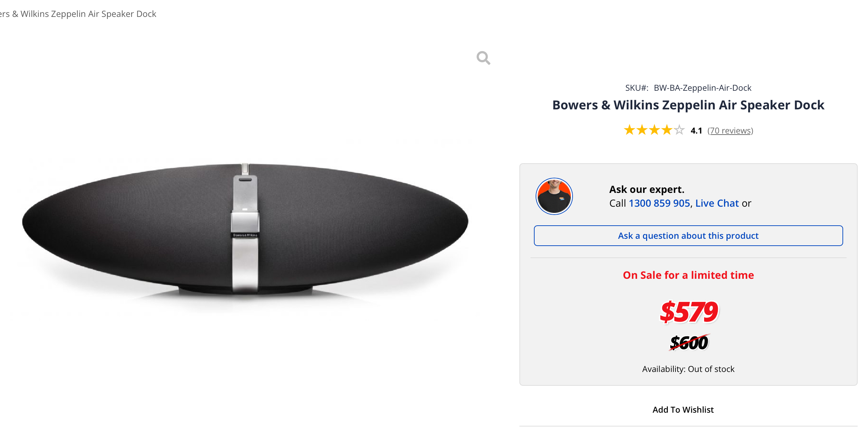The image size is (868, 432).
Task: Ask a question about this product
Action: tap(688, 236)
